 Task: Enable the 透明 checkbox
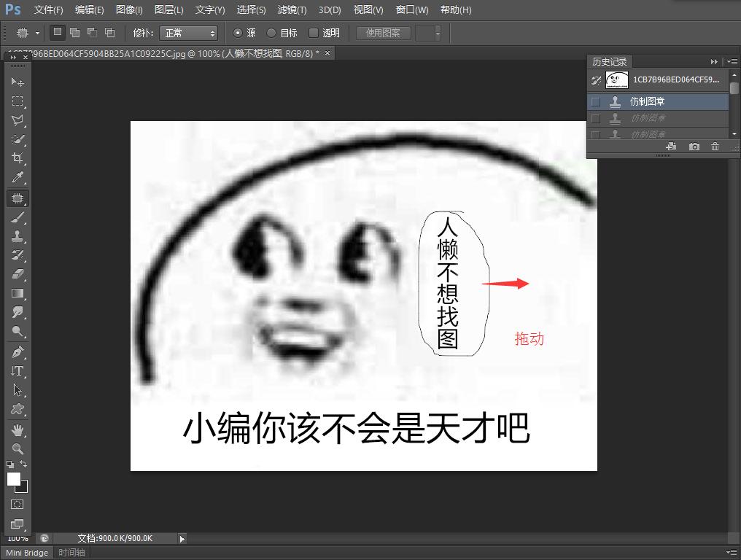[x=314, y=33]
